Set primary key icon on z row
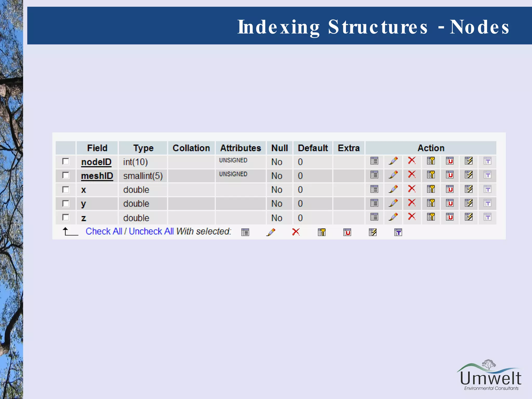Viewport: 532px width, 399px height. coord(431,217)
